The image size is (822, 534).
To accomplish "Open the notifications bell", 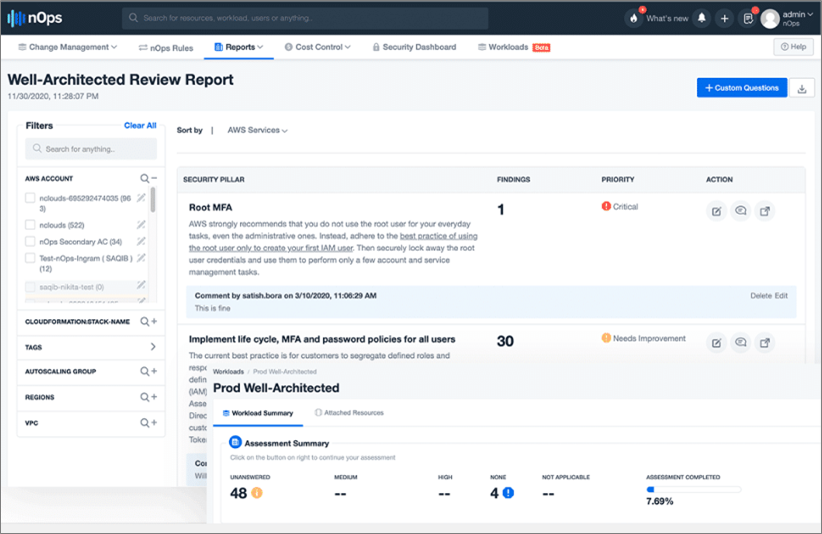I will point(701,18).
